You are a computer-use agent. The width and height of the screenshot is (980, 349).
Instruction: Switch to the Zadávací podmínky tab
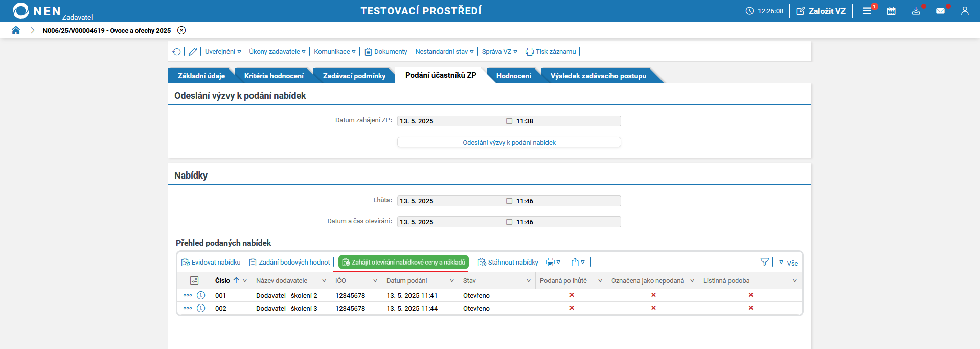354,76
